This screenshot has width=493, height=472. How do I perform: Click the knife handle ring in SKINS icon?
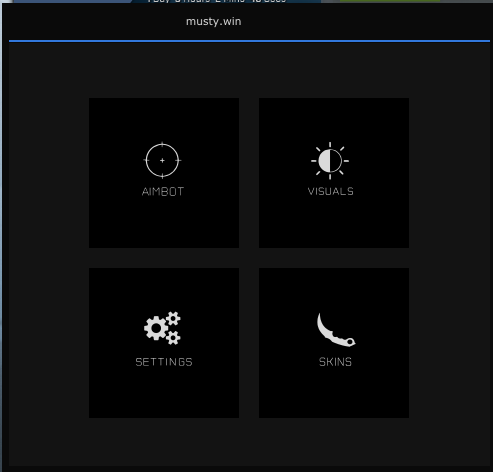[350, 342]
